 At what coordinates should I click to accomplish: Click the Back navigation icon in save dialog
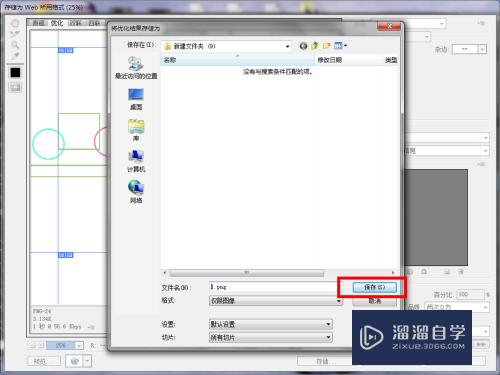click(303, 46)
